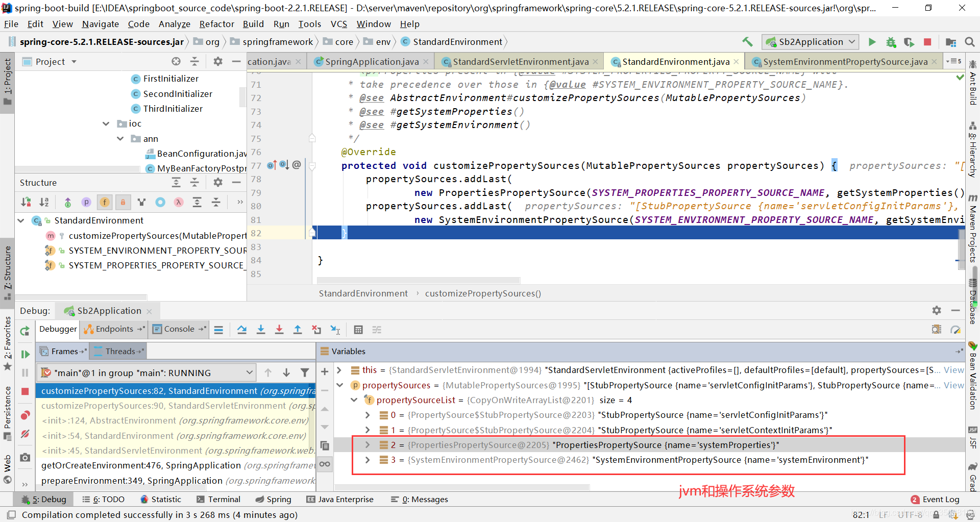The width and height of the screenshot is (980, 522).
Task: Open Evaluate Expression calculator icon
Action: [x=358, y=330]
